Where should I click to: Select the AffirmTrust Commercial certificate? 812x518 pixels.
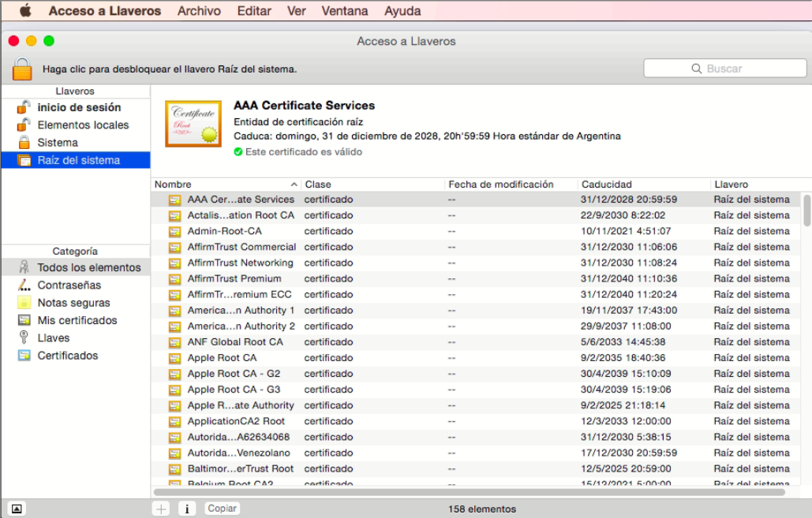tap(477, 248)
